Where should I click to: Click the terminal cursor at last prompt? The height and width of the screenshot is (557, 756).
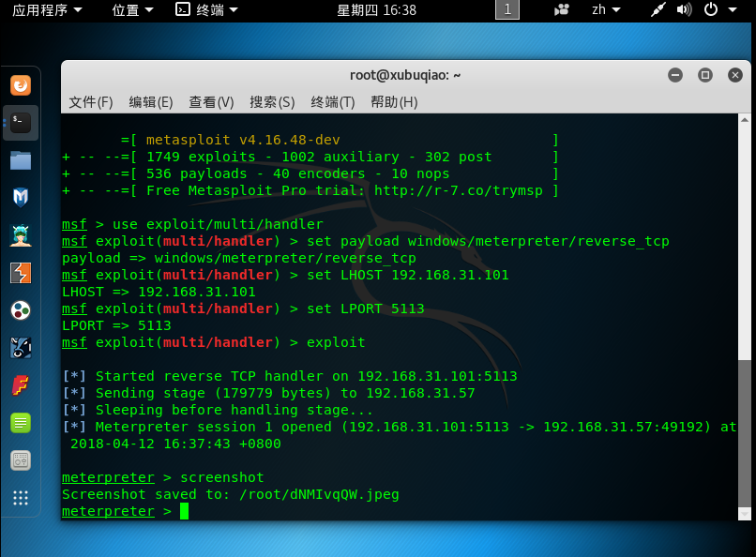(184, 511)
